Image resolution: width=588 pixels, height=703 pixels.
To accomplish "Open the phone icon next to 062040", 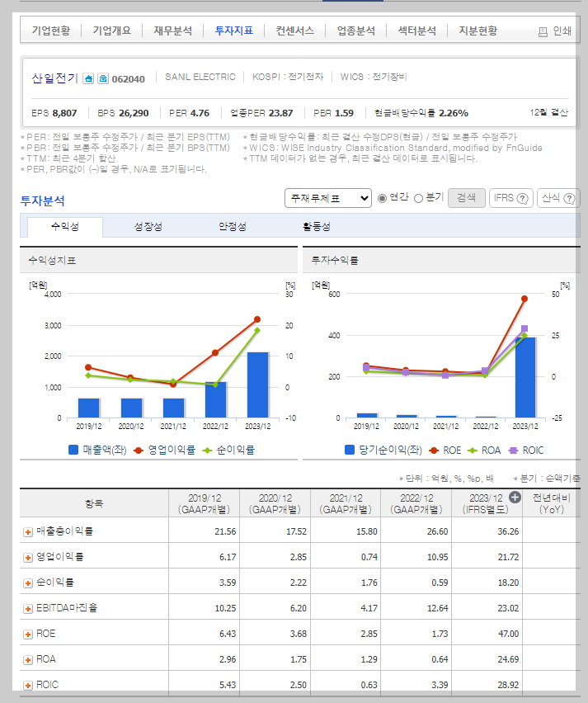I will [103, 78].
